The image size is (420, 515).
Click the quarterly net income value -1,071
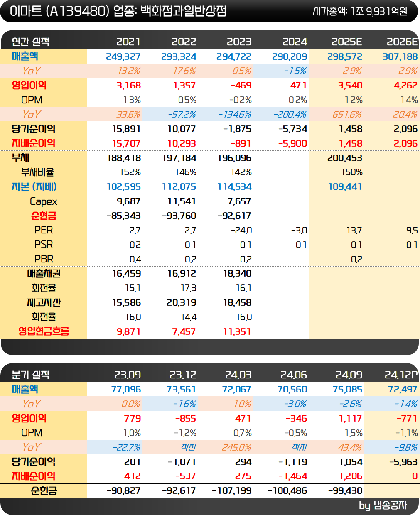click(182, 461)
